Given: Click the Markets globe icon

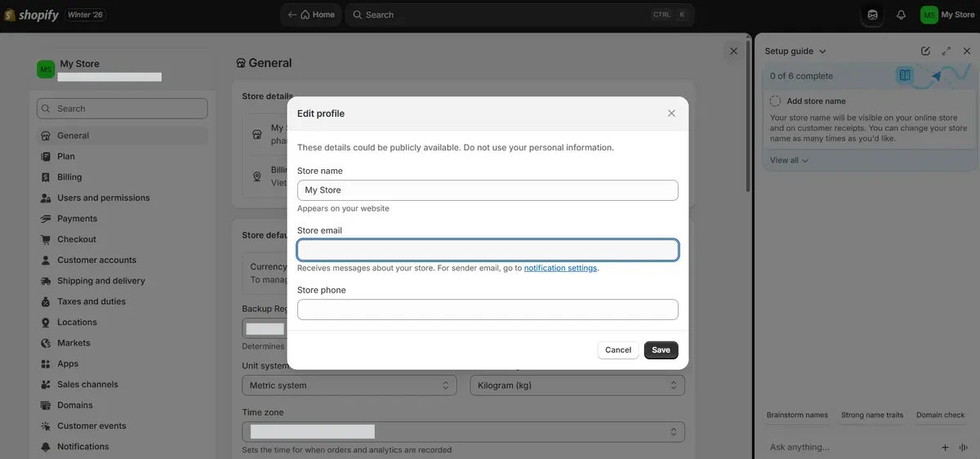Looking at the screenshot, I should [x=47, y=343].
